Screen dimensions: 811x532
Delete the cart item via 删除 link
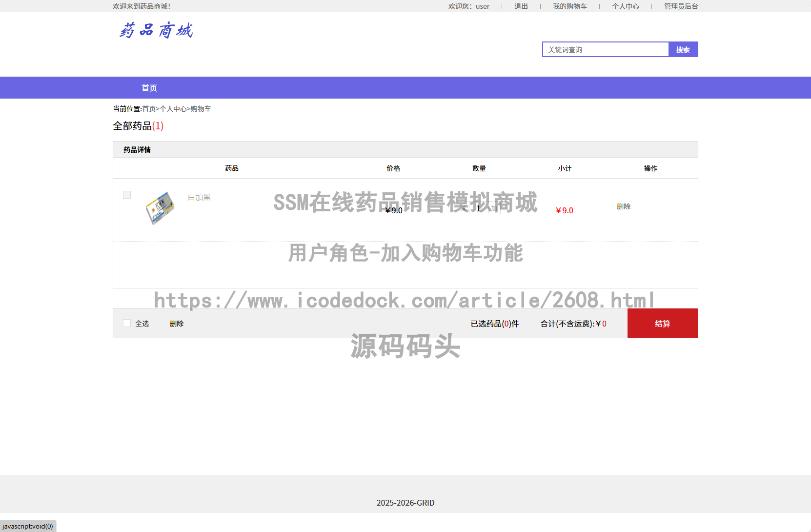coord(623,206)
